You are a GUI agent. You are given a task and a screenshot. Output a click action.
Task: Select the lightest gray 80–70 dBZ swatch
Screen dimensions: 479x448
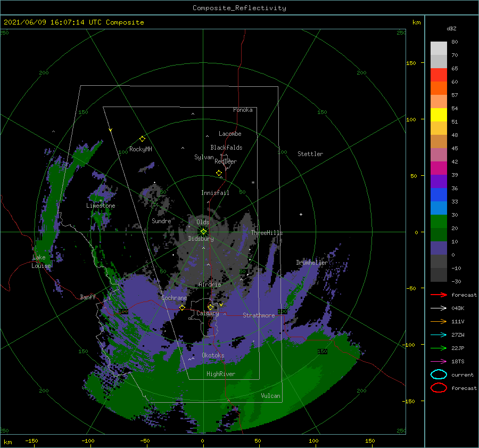pos(439,48)
